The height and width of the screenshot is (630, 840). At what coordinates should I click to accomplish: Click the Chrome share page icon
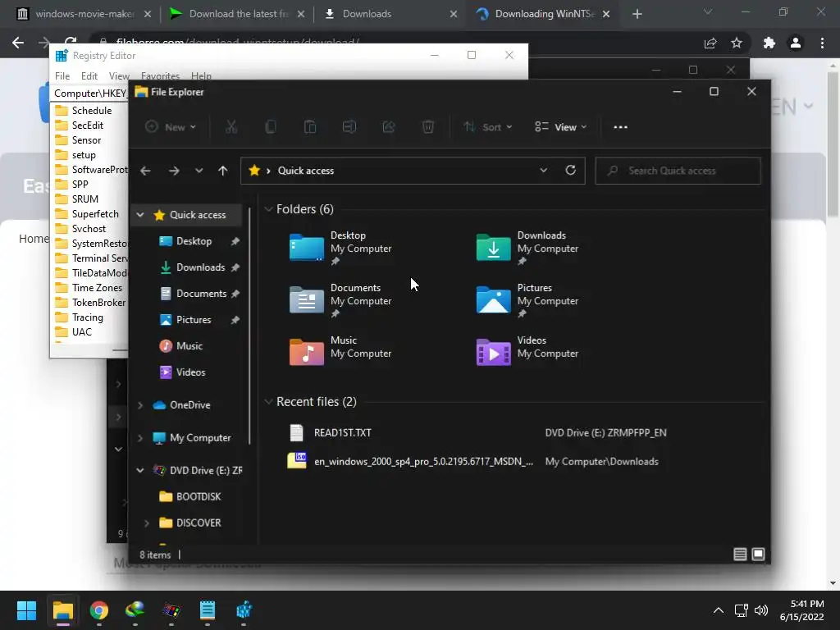click(x=710, y=43)
